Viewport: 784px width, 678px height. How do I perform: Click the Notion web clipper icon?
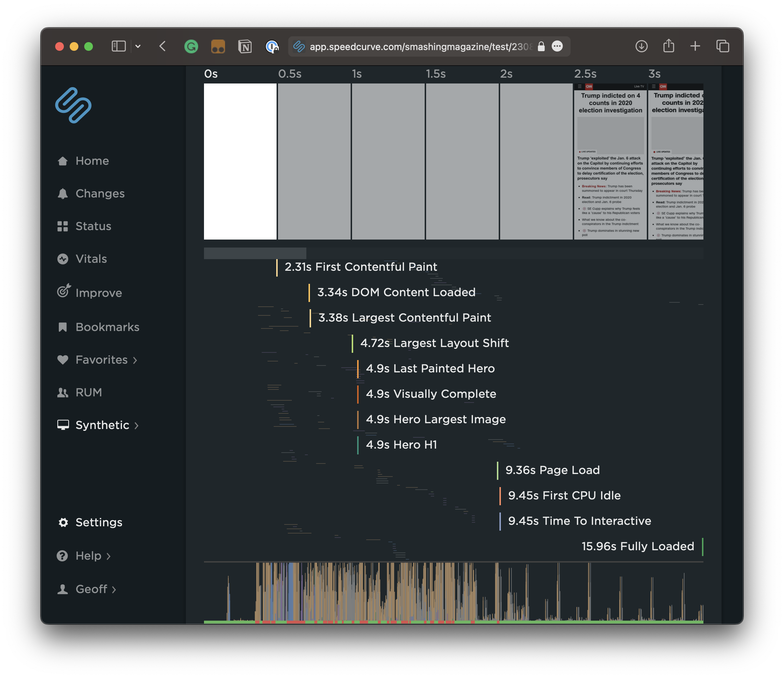245,46
